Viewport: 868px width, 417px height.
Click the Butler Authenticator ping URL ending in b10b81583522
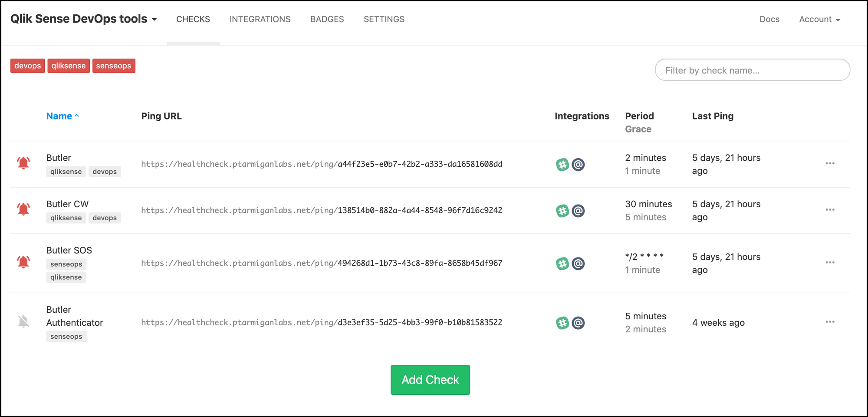(322, 323)
